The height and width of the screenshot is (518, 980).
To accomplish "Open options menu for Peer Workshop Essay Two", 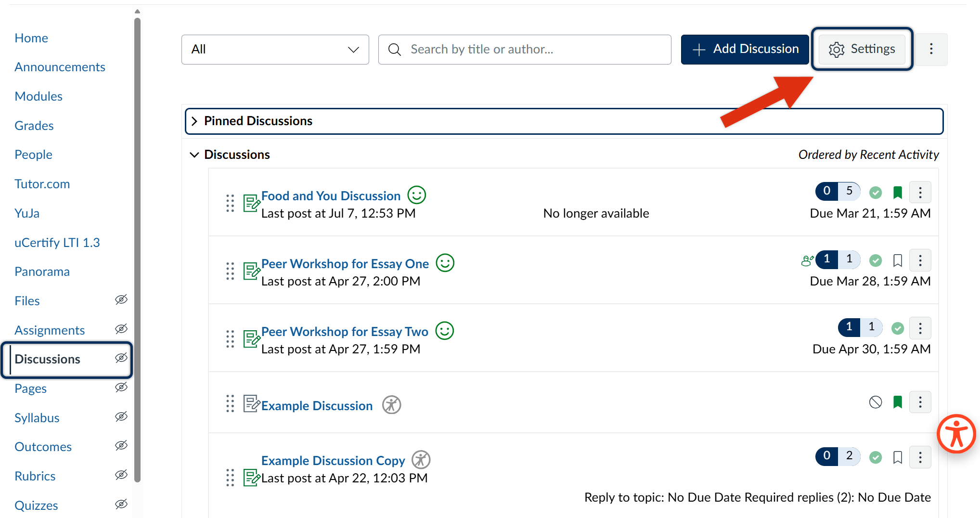I will (x=920, y=328).
